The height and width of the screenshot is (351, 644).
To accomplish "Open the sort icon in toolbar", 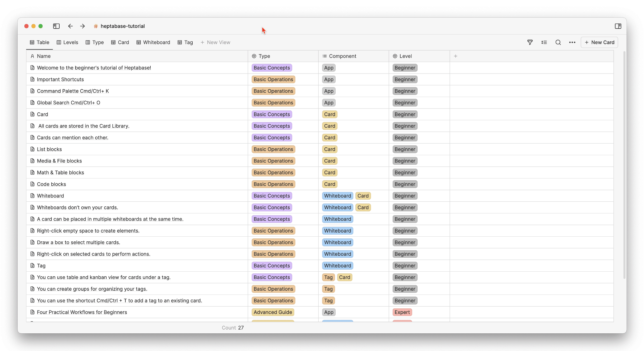I will [x=544, y=42].
